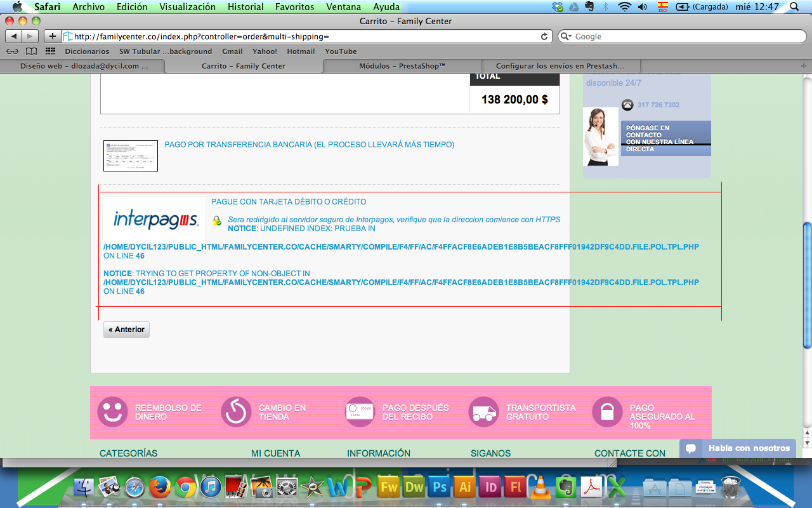Viewport: 812px width, 508px height.
Task: Open Top Sites grid icon
Action: click(x=51, y=51)
